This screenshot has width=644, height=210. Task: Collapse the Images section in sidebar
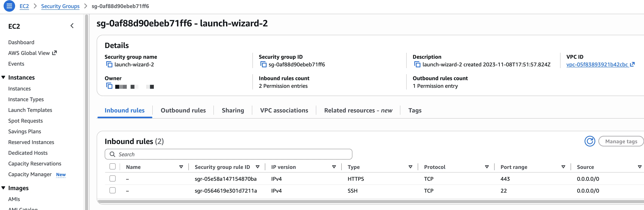[3, 188]
